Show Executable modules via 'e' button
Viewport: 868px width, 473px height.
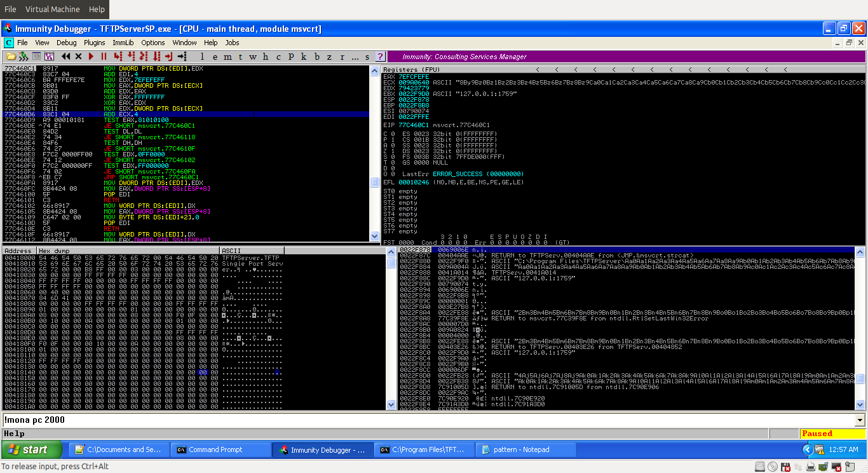tap(215, 57)
